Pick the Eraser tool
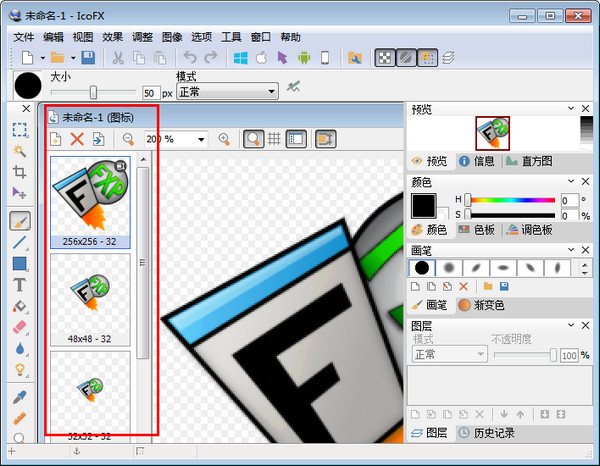 tap(20, 327)
